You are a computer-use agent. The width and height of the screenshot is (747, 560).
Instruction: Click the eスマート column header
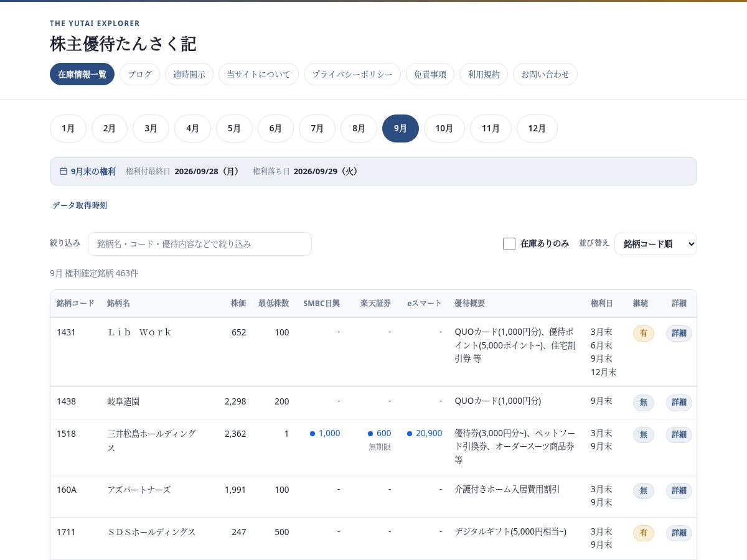425,304
